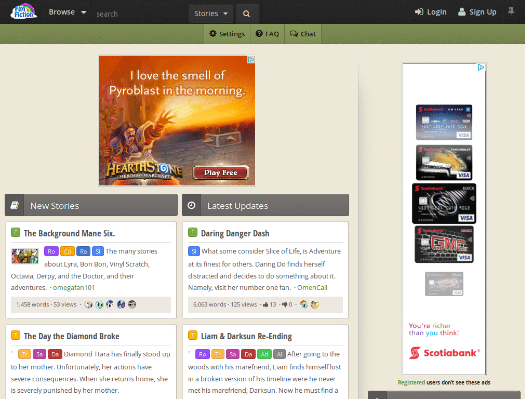The image size is (532, 399).
Task: Click the Ra tag on Background Mane Six
Action: click(84, 251)
